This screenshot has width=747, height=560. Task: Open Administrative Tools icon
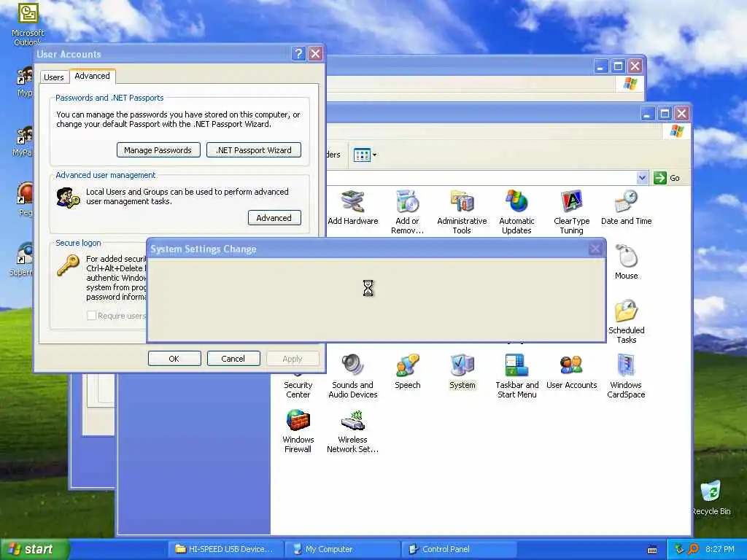click(462, 212)
